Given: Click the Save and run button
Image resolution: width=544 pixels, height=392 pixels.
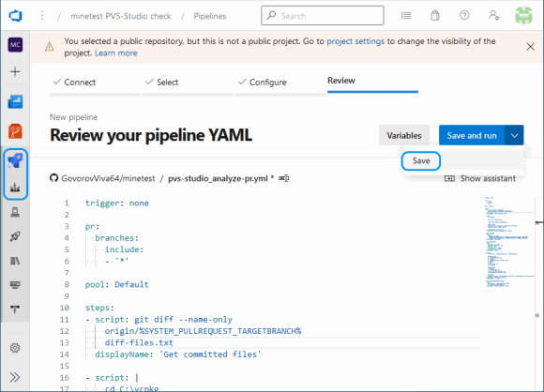Looking at the screenshot, I should 472,135.
